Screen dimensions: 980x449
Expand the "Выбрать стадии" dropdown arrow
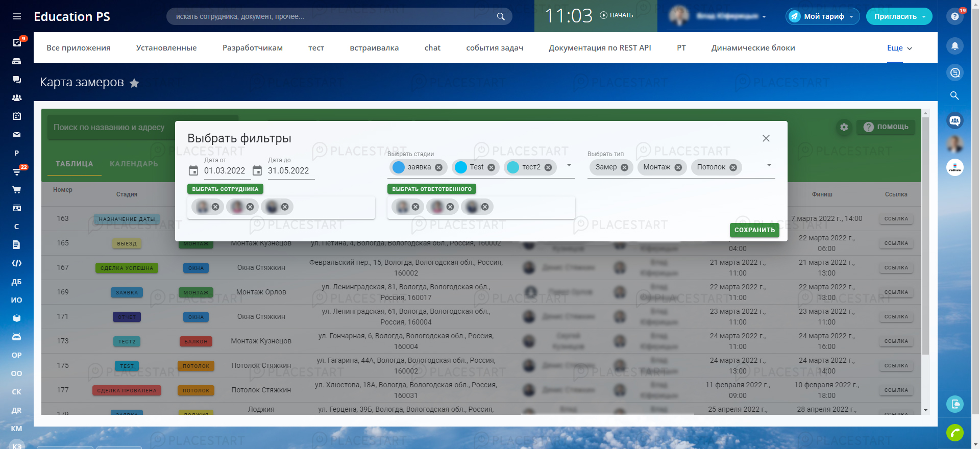pos(569,165)
